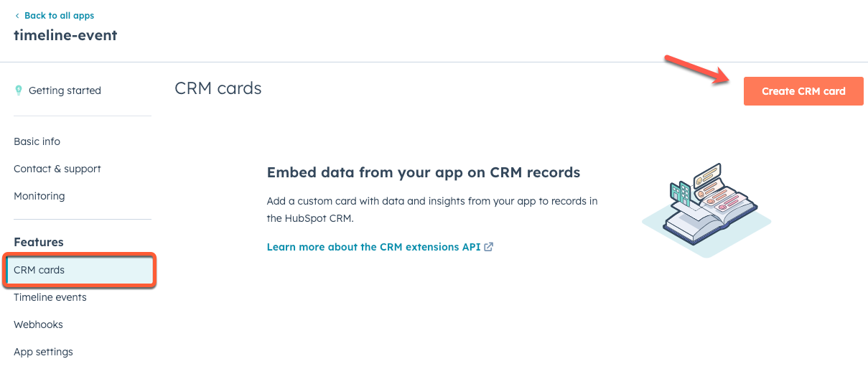Click the external link icon after API
This screenshot has width=868, height=374.
click(x=489, y=247)
